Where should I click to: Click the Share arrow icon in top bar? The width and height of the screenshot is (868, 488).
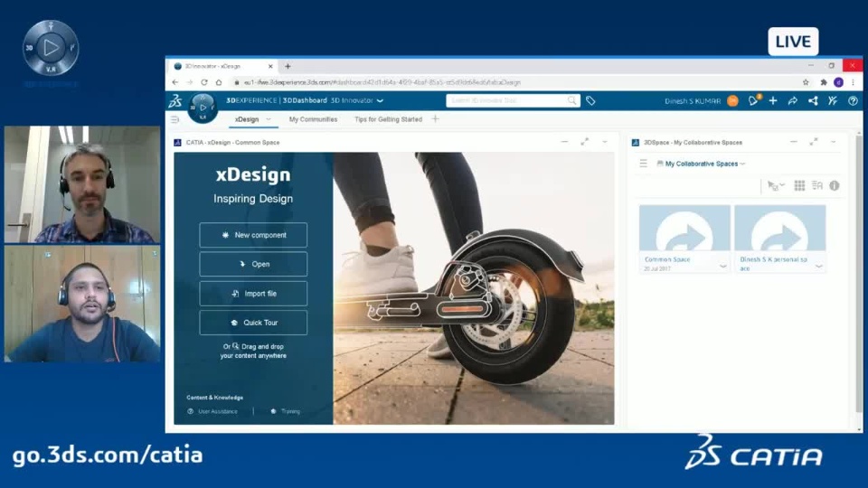click(793, 100)
